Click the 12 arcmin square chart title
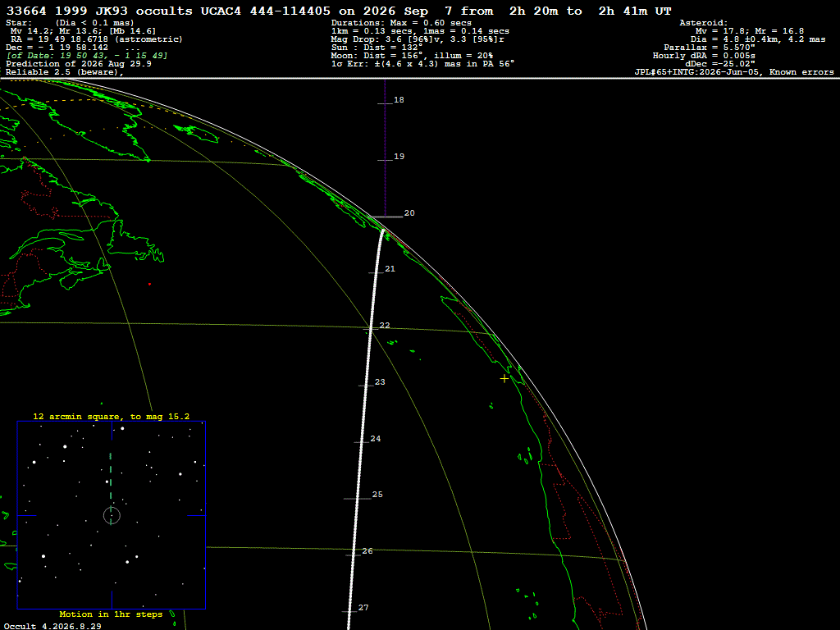 click(x=111, y=416)
